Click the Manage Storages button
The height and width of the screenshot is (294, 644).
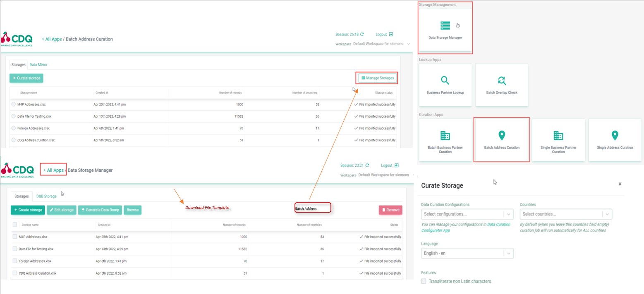click(378, 78)
